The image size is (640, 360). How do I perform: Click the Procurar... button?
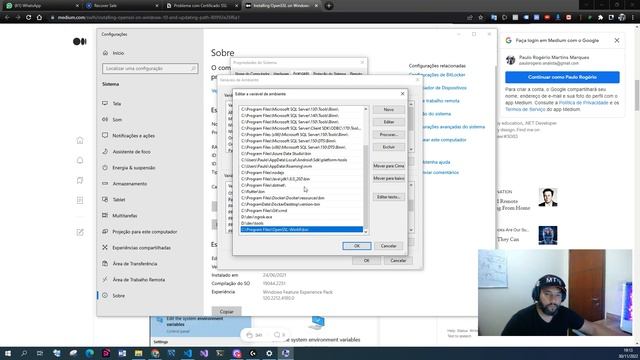[x=389, y=134]
